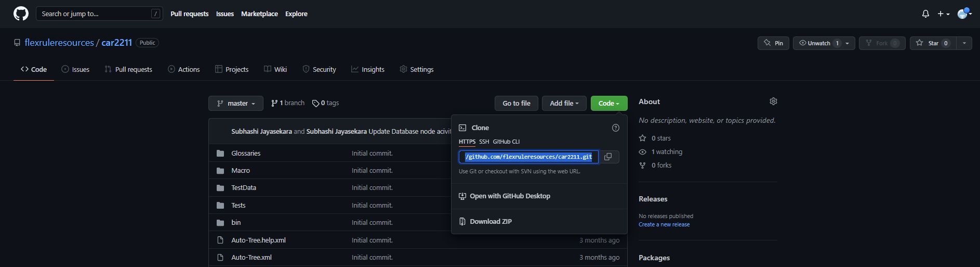This screenshot has height=267, width=980.
Task: Star this repository
Action: tap(933, 43)
